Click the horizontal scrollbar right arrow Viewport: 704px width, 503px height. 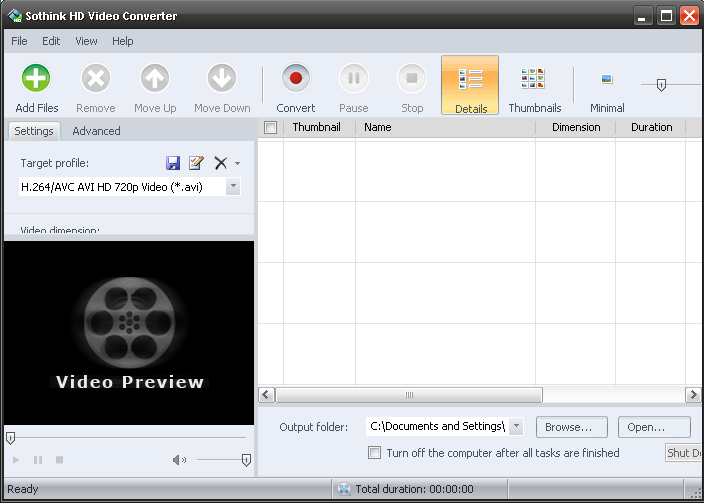coord(693,395)
